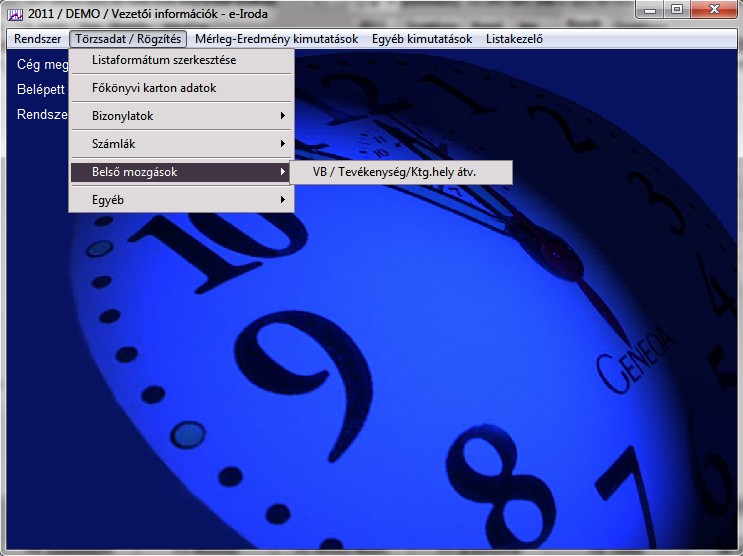Choose the Főkönyvi karton adatok entry

(x=154, y=88)
